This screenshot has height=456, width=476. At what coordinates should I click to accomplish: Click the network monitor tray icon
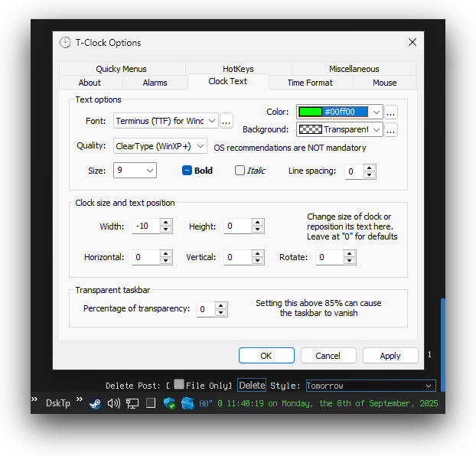[132, 403]
